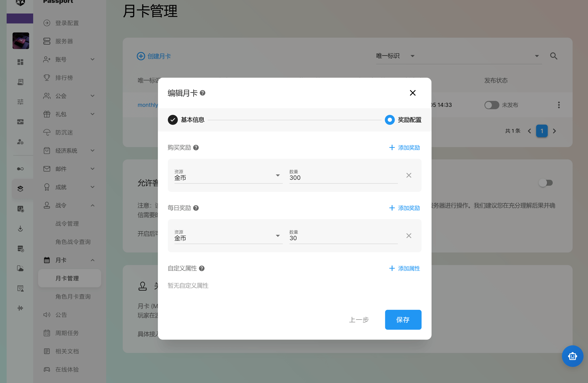Viewport: 588px width, 383px height.
Task: Click help icon beside 每日奖励
Action: click(196, 208)
